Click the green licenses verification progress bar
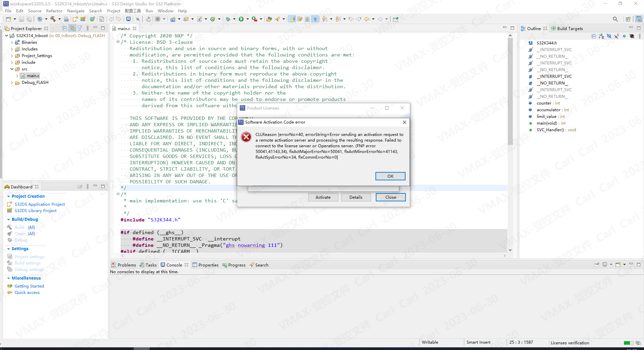Viewport: 644px width, 350px height. [628, 343]
